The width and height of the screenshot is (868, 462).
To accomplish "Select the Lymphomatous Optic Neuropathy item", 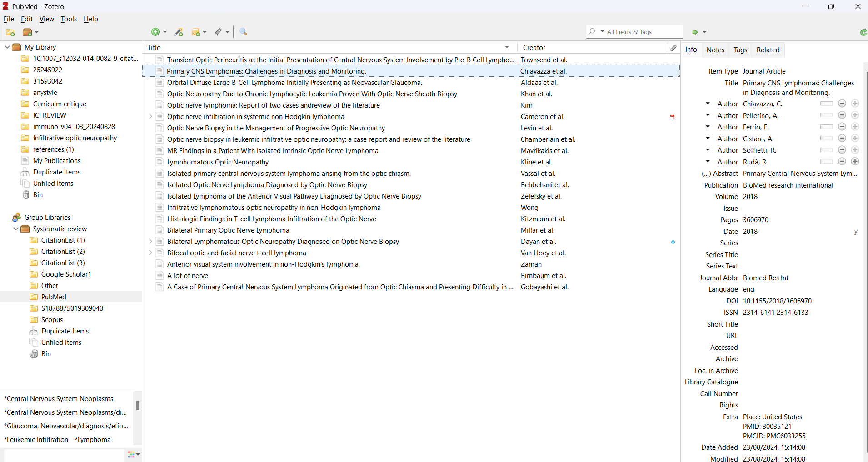I will 411,162.
